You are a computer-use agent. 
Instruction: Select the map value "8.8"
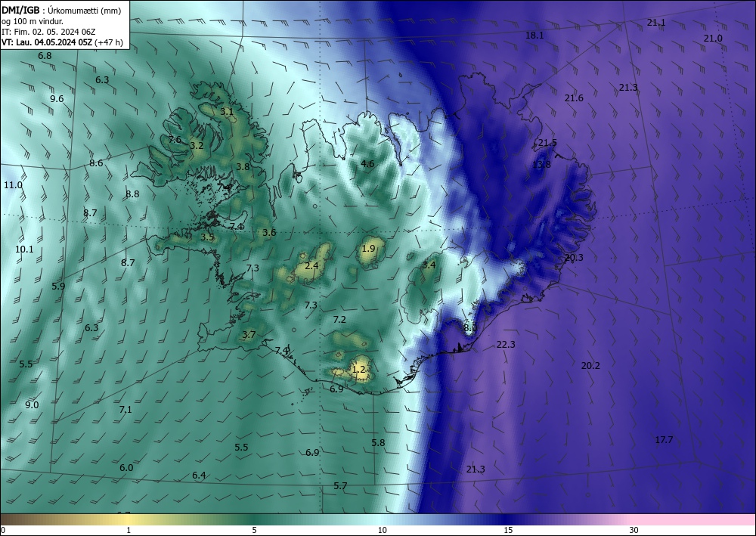pyautogui.click(x=132, y=194)
